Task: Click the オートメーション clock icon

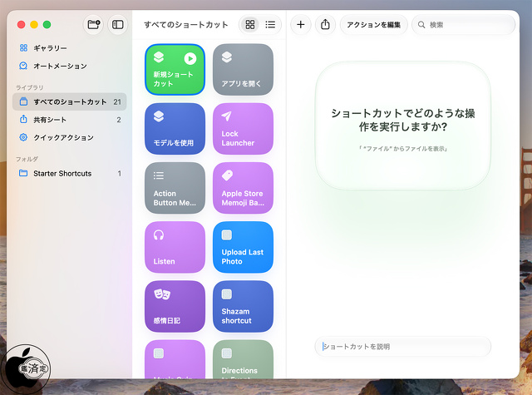Action: click(x=23, y=66)
